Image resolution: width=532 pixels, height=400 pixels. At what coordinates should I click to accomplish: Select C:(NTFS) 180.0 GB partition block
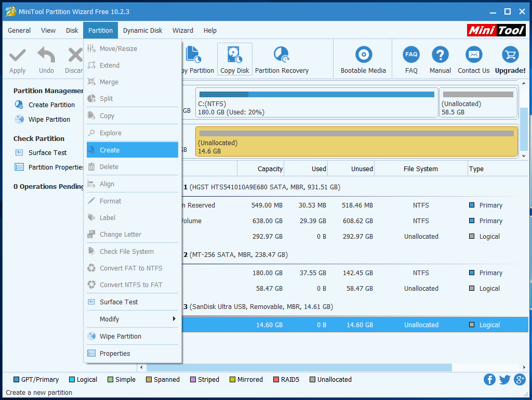316,103
